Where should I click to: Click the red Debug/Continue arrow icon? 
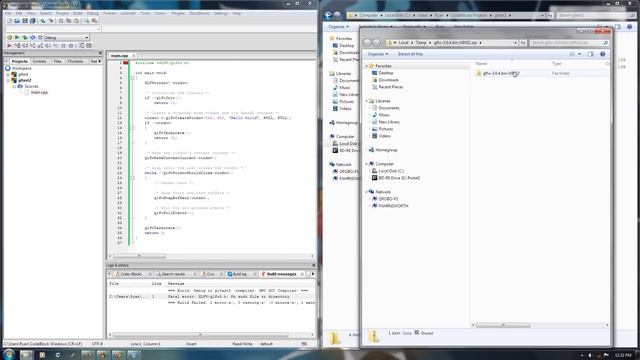9,46
